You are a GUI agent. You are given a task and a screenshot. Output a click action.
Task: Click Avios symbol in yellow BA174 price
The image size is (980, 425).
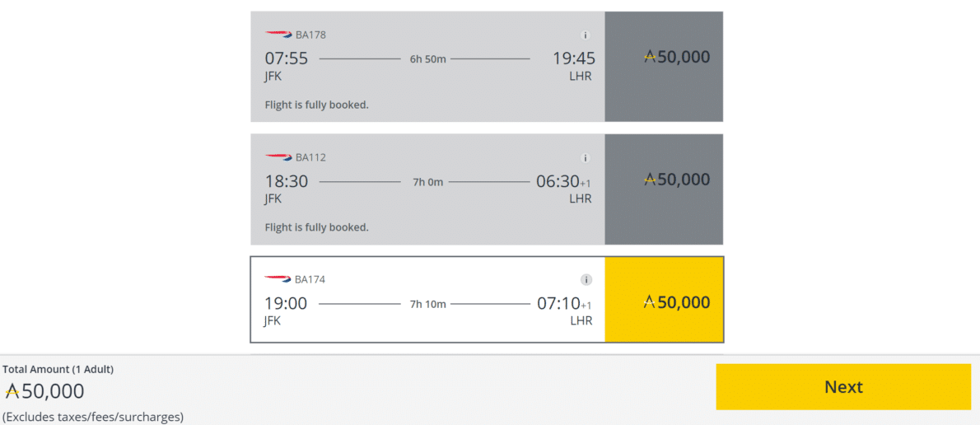(x=650, y=302)
